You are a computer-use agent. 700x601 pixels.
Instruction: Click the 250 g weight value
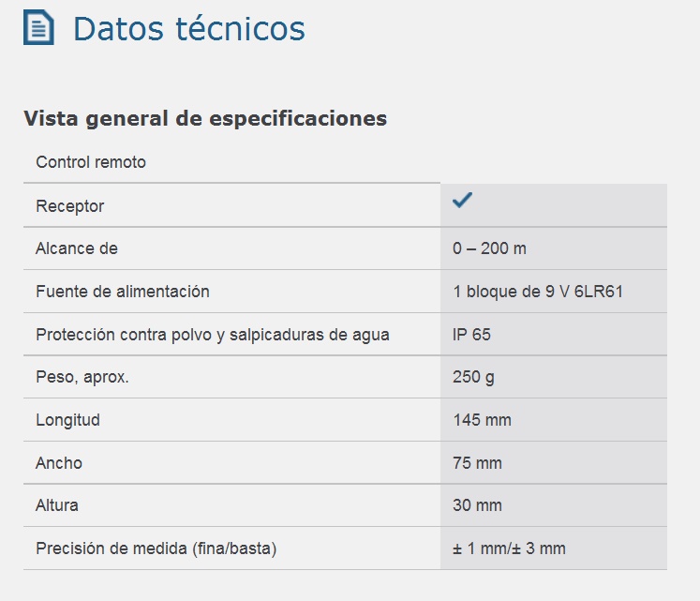(473, 377)
